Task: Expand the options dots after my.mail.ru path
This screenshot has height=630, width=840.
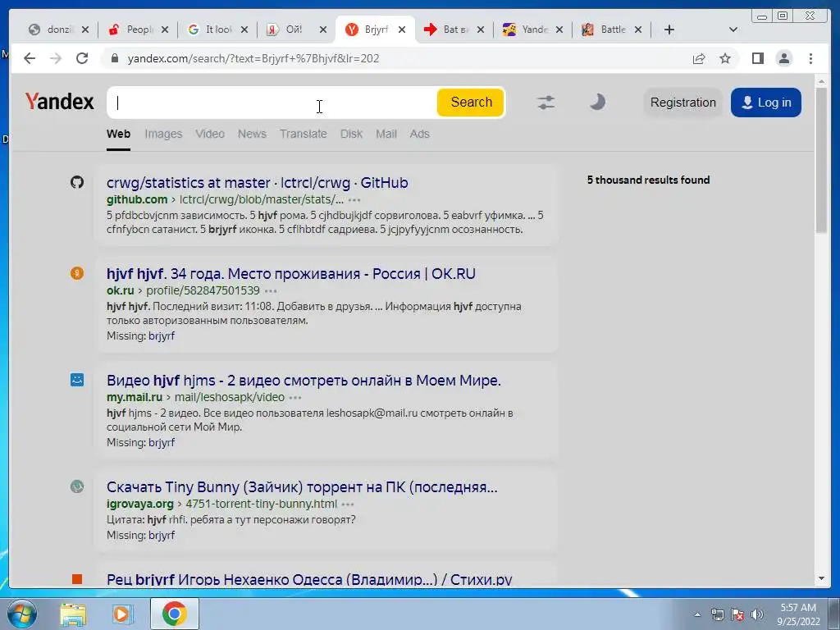Action: [x=295, y=398]
